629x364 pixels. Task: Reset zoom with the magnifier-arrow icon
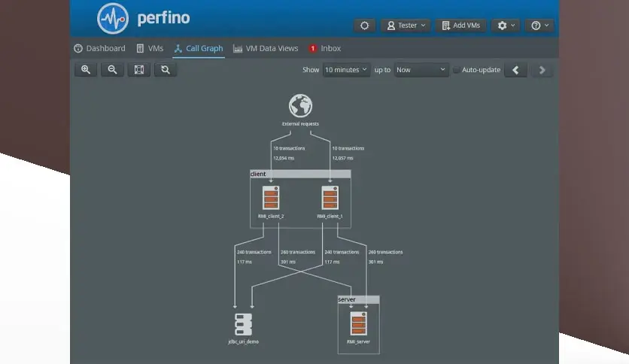point(166,70)
